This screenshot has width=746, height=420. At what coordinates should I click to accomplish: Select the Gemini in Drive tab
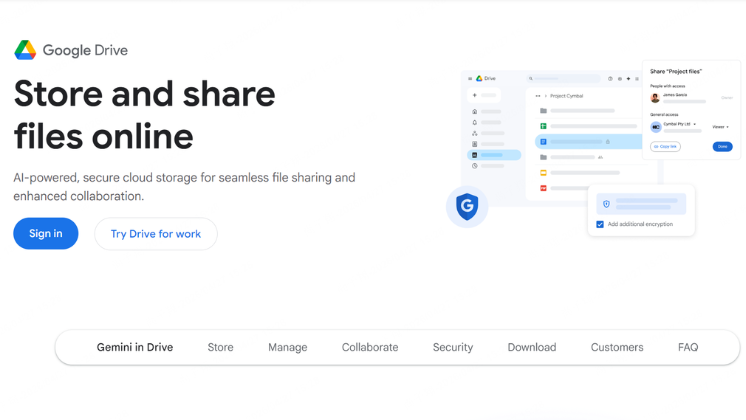click(x=135, y=347)
